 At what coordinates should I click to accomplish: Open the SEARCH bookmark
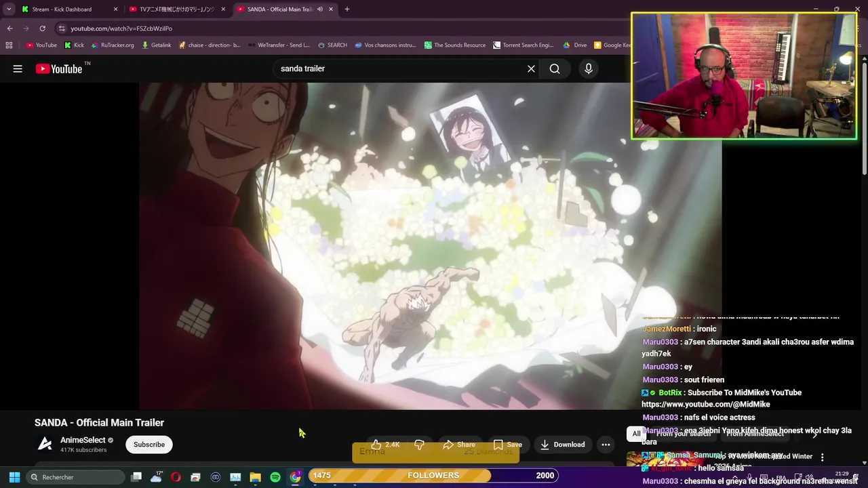[x=332, y=45]
